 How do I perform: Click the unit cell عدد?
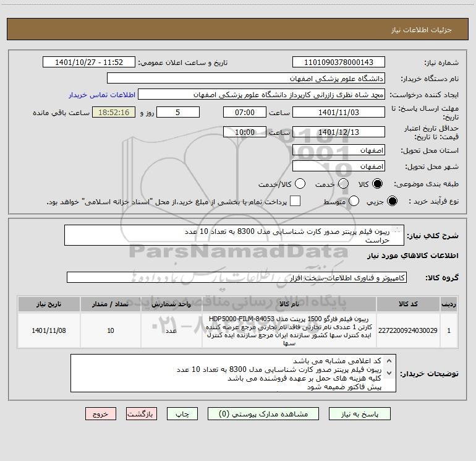[171, 330]
